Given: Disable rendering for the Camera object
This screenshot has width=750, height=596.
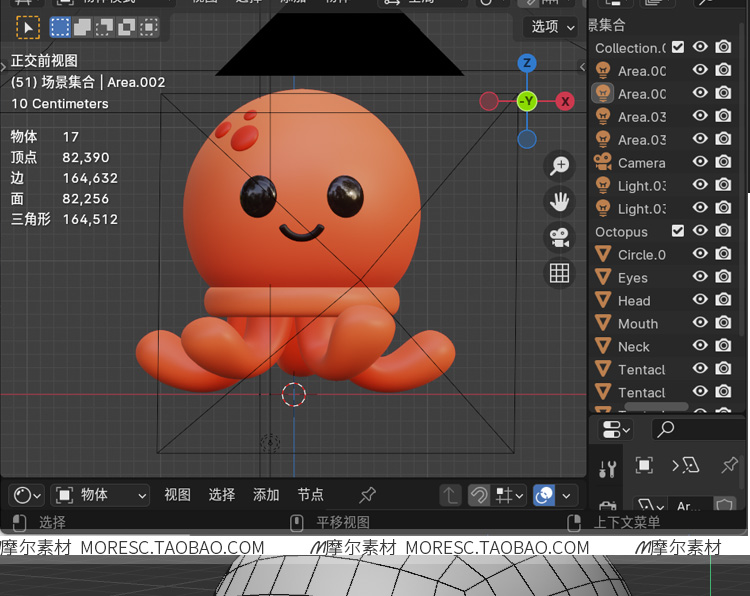Looking at the screenshot, I should click(x=723, y=162).
